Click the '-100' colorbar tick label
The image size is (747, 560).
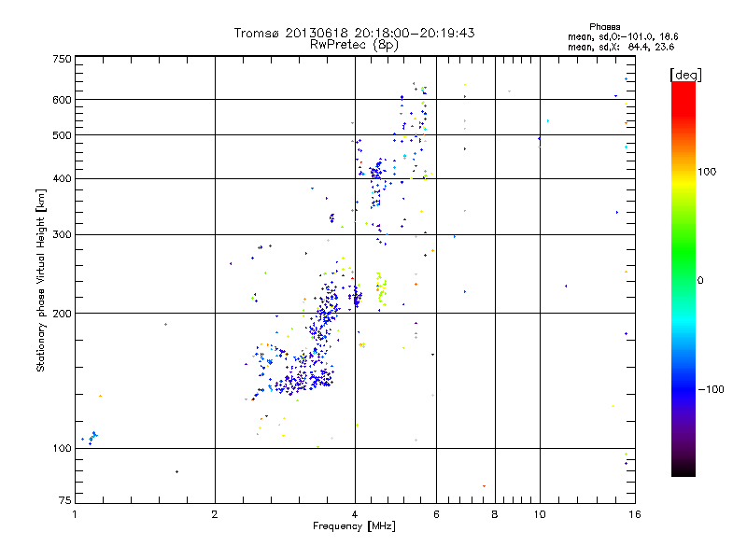(712, 389)
